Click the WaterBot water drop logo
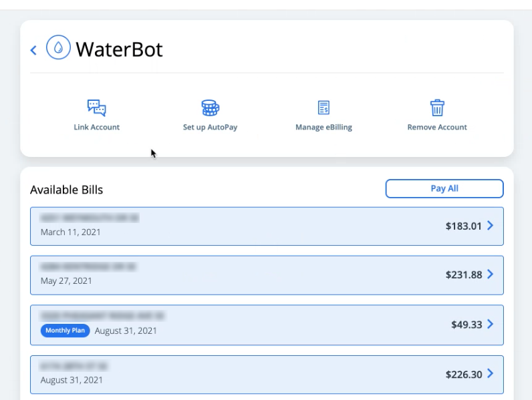This screenshot has width=532, height=400. coord(58,47)
